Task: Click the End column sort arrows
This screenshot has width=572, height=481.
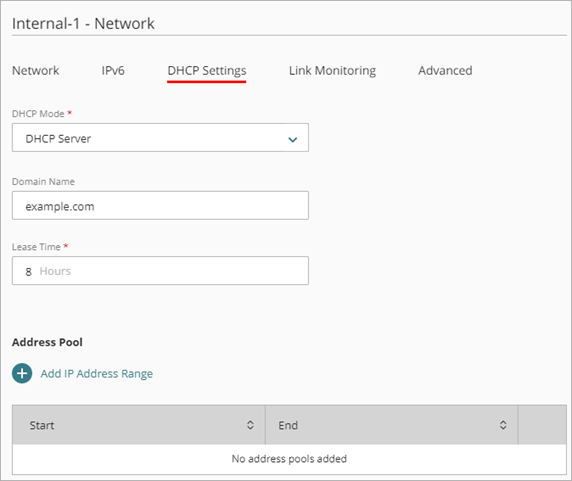Action: pos(503,425)
